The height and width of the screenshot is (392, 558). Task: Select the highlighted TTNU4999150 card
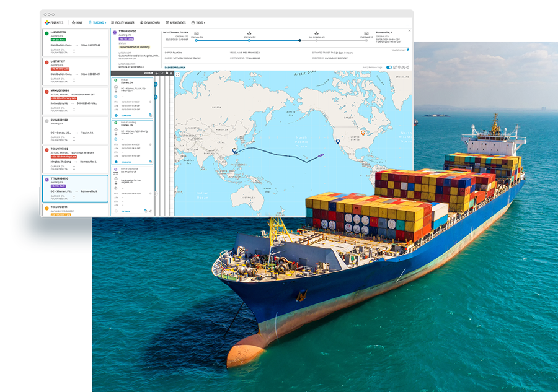click(x=75, y=188)
